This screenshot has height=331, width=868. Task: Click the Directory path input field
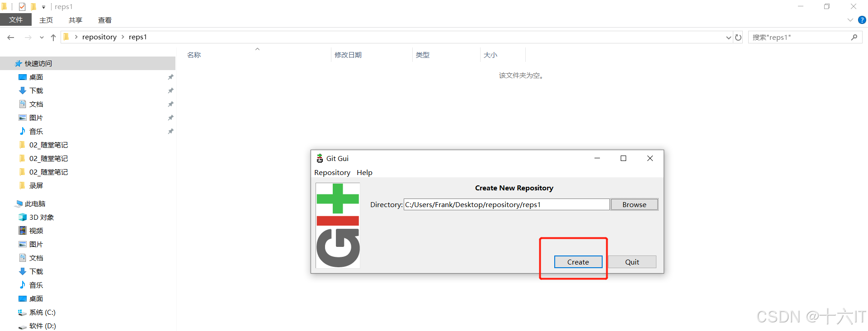tap(506, 204)
